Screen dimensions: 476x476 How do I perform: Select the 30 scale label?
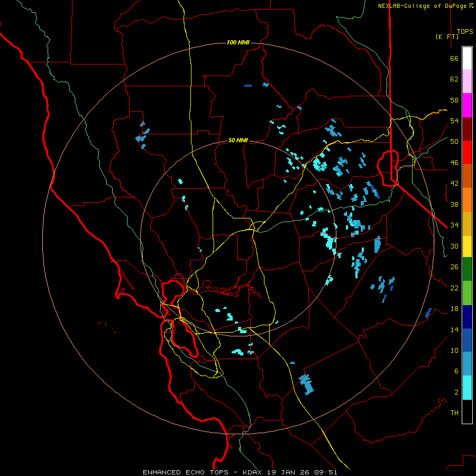454,246
